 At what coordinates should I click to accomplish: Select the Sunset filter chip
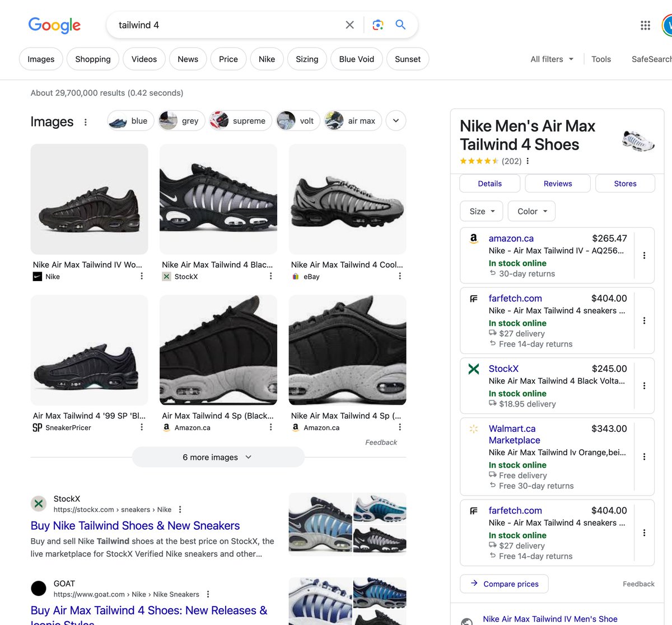click(x=408, y=59)
